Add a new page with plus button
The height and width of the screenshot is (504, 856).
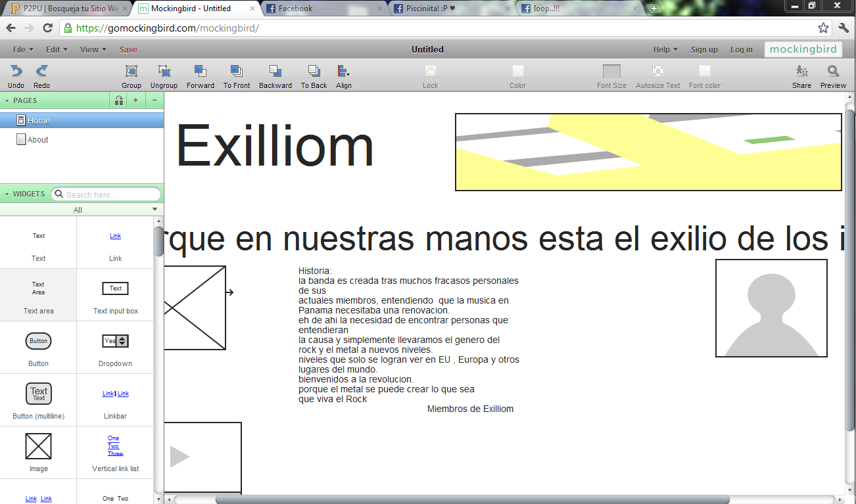[x=135, y=101]
